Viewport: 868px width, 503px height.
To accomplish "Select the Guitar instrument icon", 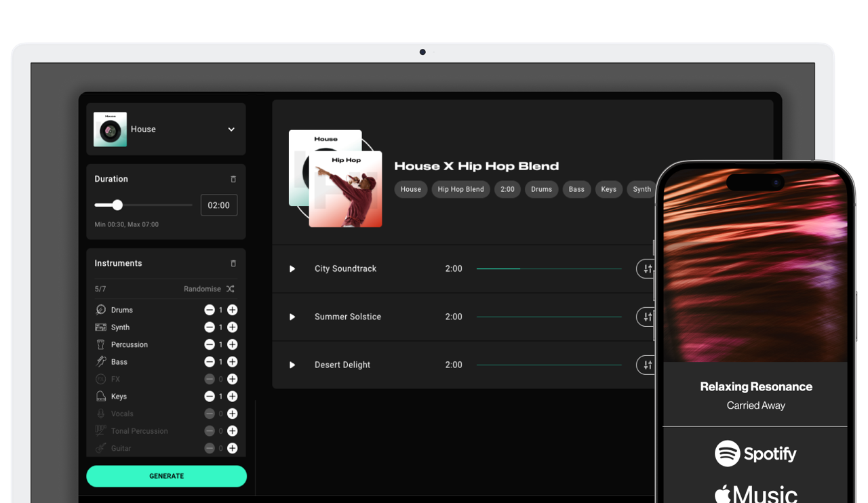I will point(100,448).
